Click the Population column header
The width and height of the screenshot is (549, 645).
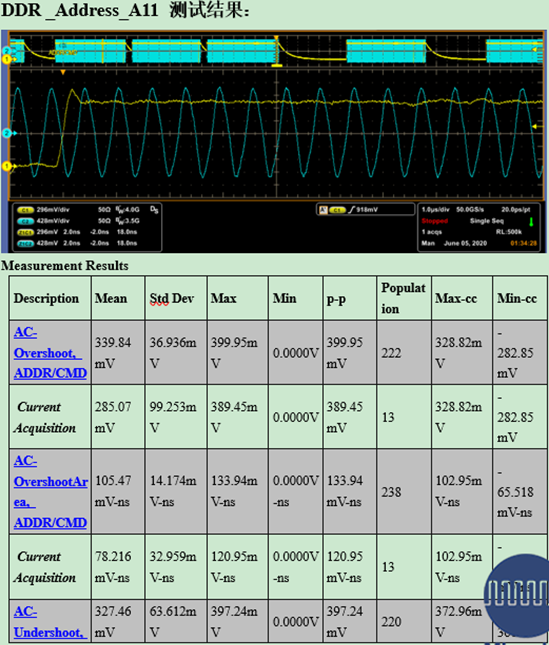[404, 298]
